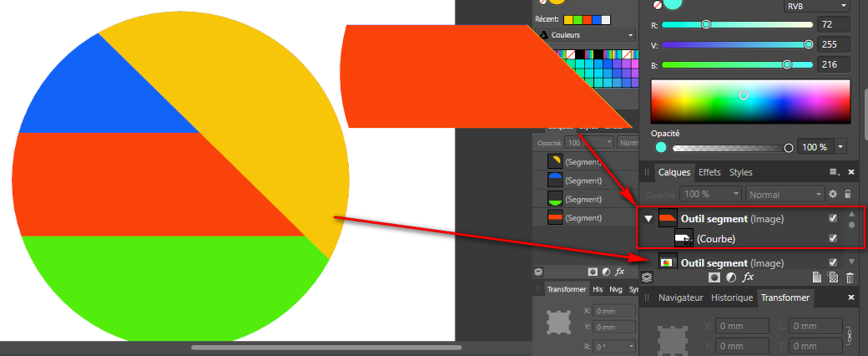Image resolution: width=868 pixels, height=356 pixels.
Task: Close the Transformer panel
Action: click(x=851, y=298)
